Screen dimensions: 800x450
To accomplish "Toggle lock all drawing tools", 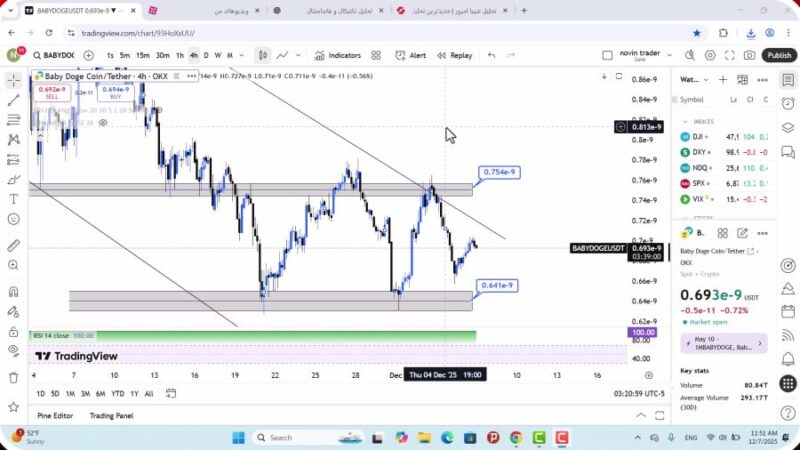I will pyautogui.click(x=13, y=331).
